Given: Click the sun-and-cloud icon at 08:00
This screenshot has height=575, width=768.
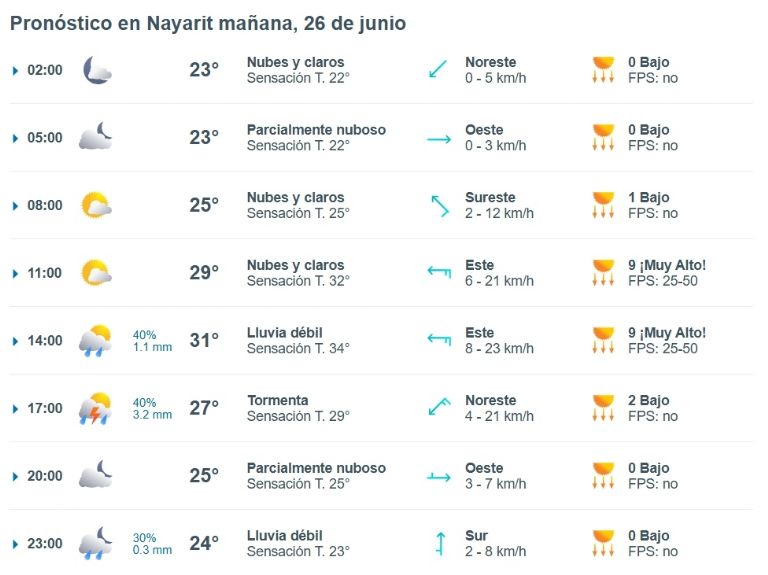Looking at the screenshot, I should coord(96,205).
